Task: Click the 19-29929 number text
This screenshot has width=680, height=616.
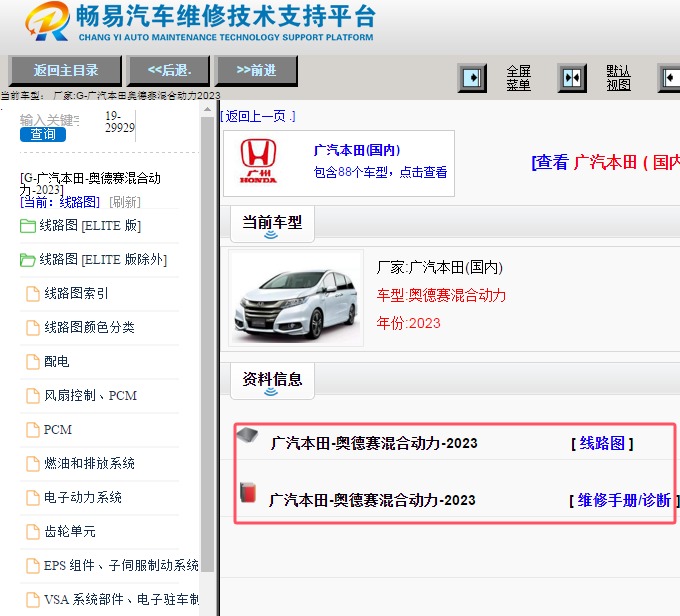Action: 120,122
